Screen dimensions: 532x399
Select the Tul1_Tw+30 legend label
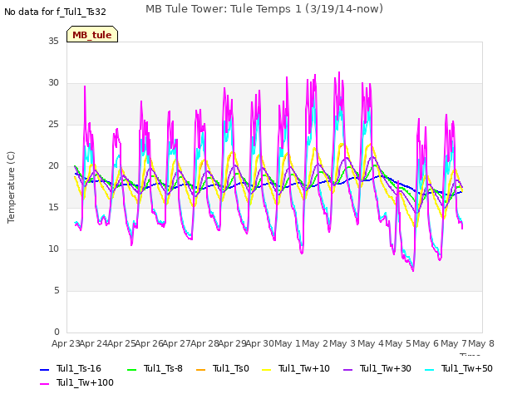click(386, 368)
